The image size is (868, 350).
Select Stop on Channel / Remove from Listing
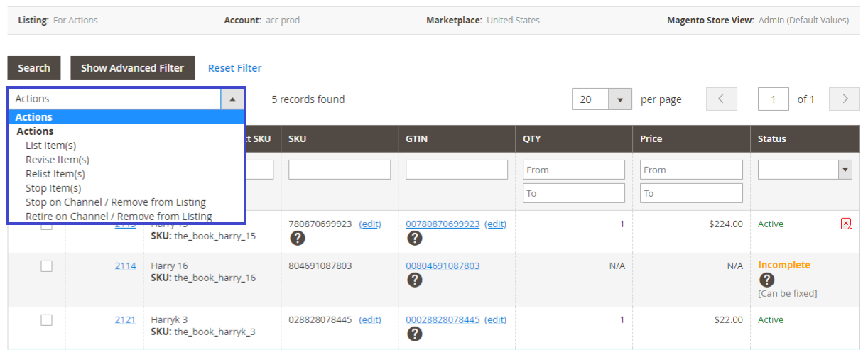(116, 202)
